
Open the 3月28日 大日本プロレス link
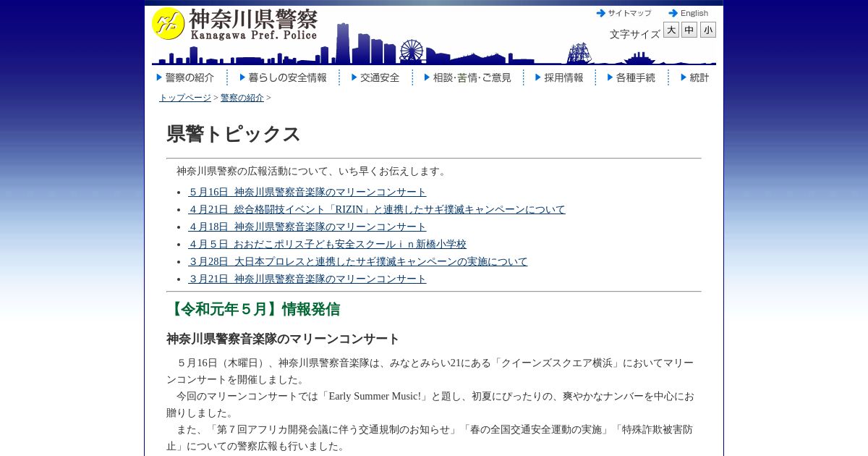[x=358, y=261]
